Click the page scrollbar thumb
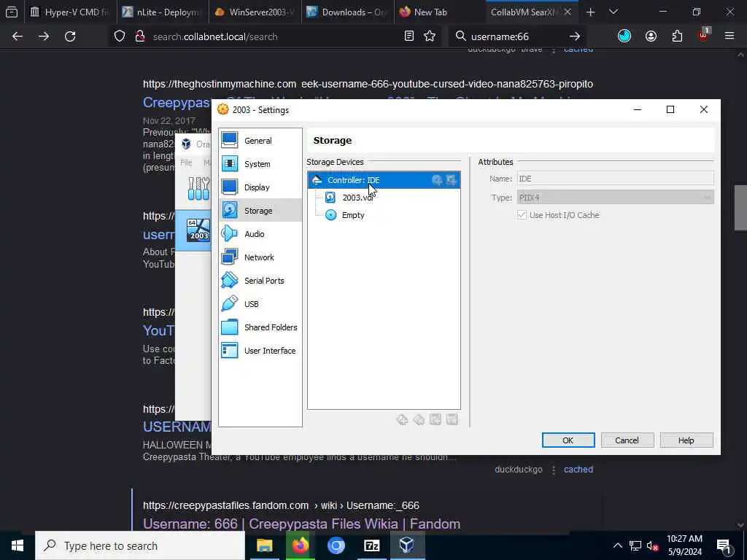The image size is (747, 560). (x=740, y=208)
